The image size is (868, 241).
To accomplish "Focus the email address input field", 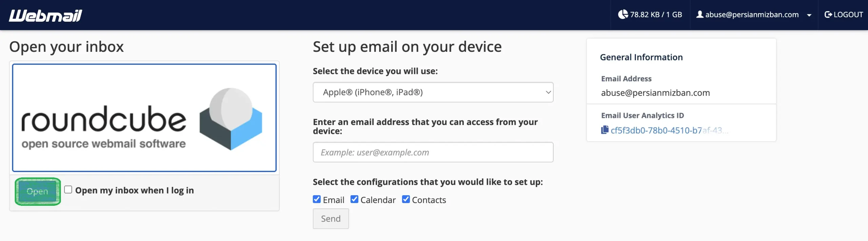I will tap(433, 152).
